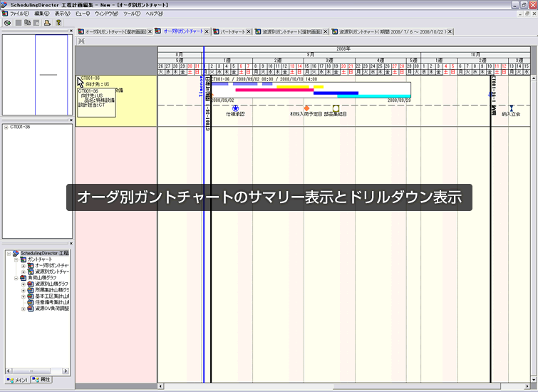
Task: Click the 負荷山積グラフ folder icon in tree
Action: (x=24, y=278)
